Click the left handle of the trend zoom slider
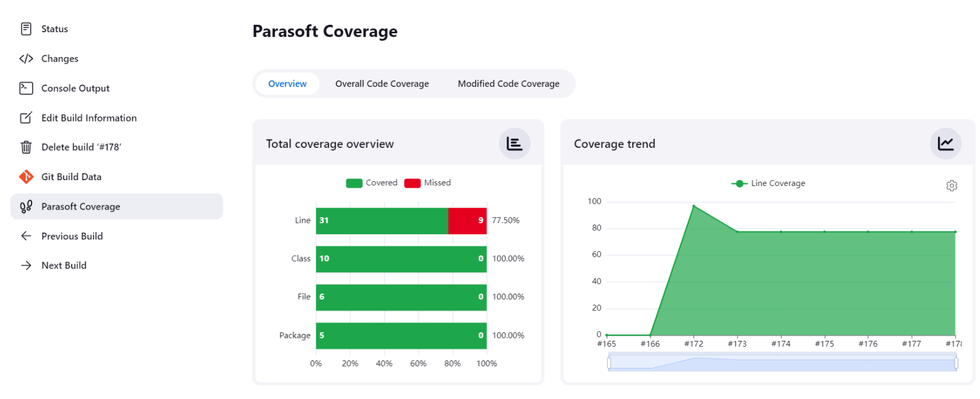980x399 pixels. click(x=609, y=363)
